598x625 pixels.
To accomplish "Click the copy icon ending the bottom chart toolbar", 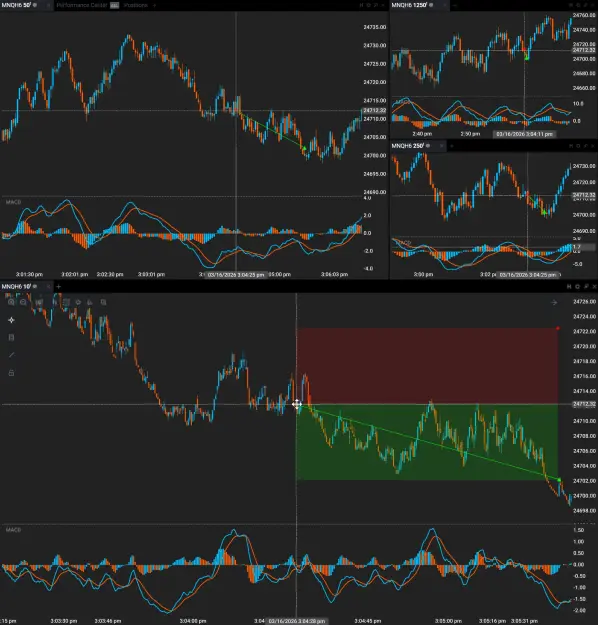I will (x=103, y=302).
